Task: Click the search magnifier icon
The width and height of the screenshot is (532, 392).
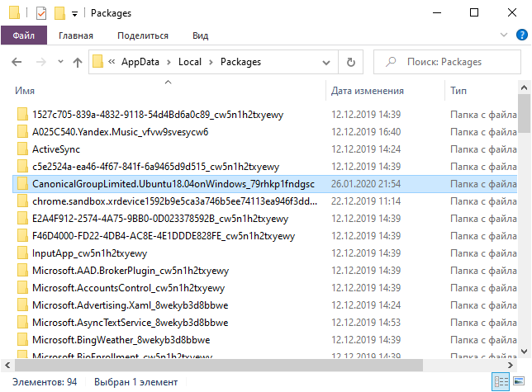Action: (391, 62)
